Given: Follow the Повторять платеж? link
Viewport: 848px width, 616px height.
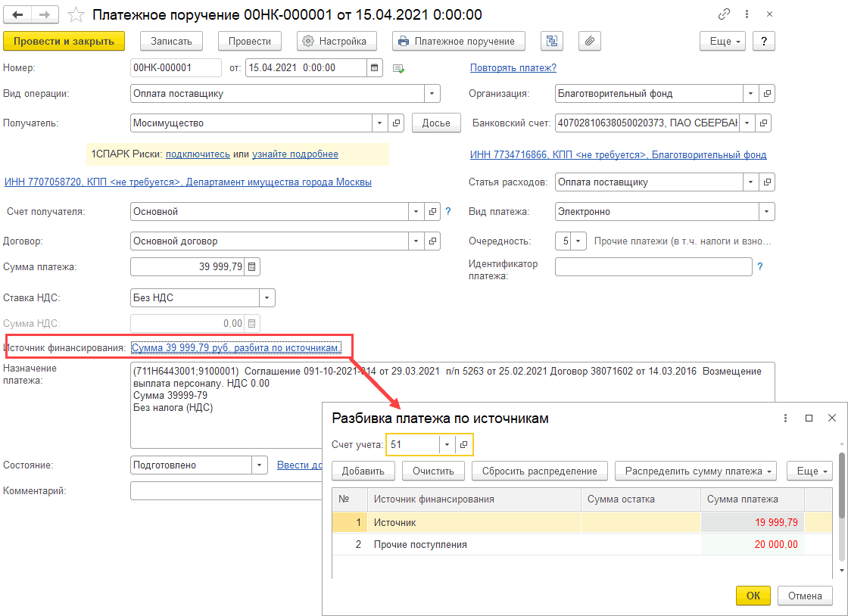Looking at the screenshot, I should [x=513, y=68].
